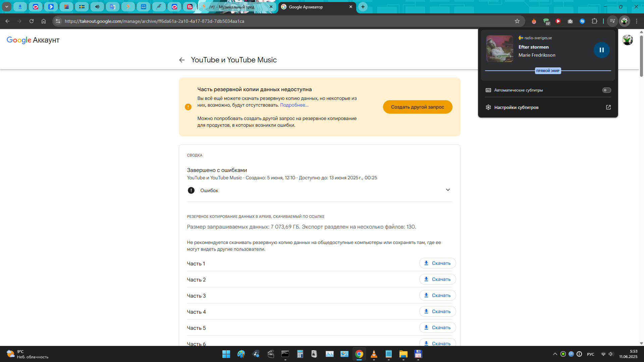Download Часть 1 archive
644x362 pixels.
437,263
